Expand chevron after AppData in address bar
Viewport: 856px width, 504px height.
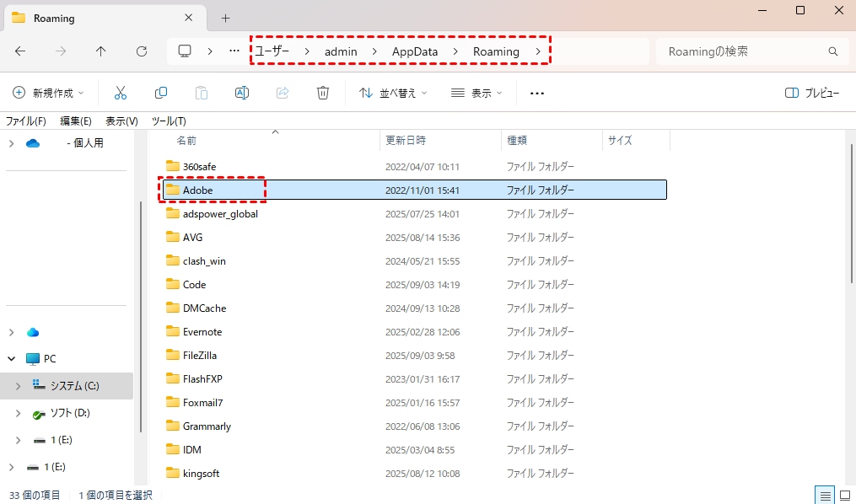pos(455,51)
